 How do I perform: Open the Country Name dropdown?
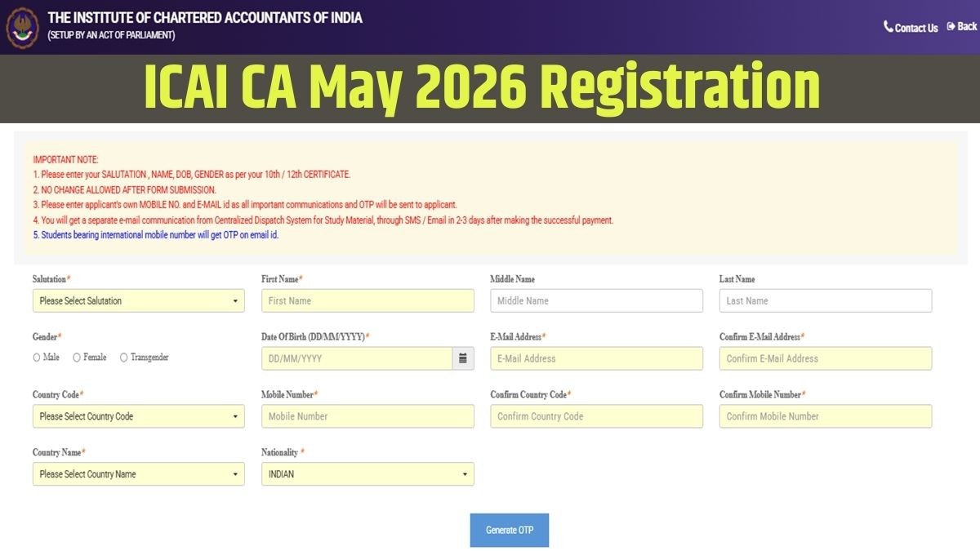click(x=138, y=474)
